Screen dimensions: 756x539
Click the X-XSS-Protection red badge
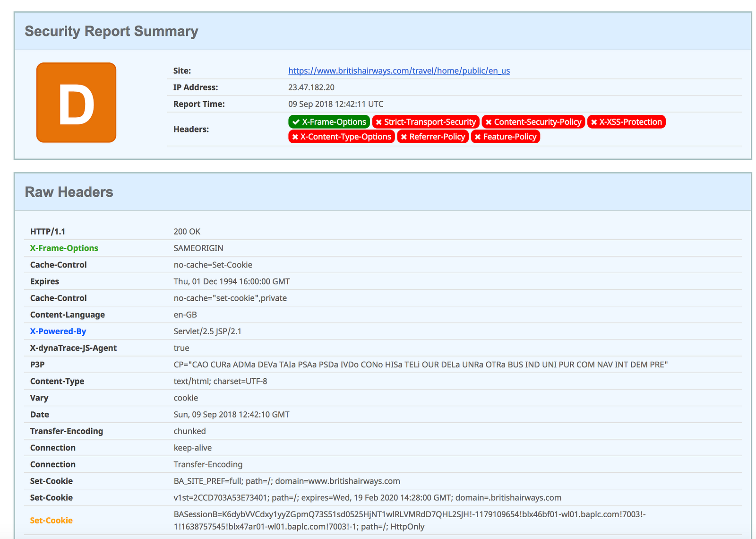627,122
